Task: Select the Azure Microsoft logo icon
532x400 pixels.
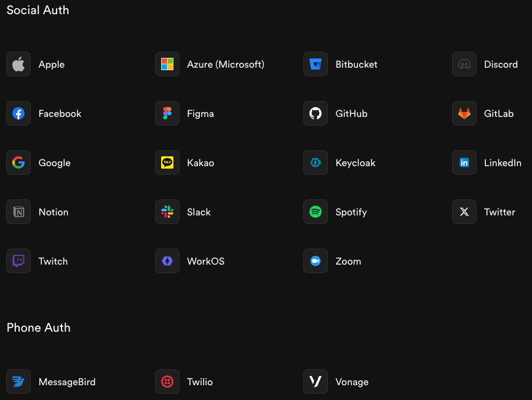Action: click(x=167, y=64)
